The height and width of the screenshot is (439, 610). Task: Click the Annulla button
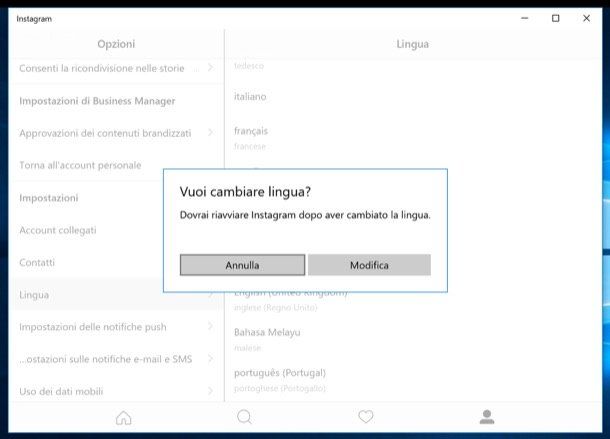tap(242, 265)
